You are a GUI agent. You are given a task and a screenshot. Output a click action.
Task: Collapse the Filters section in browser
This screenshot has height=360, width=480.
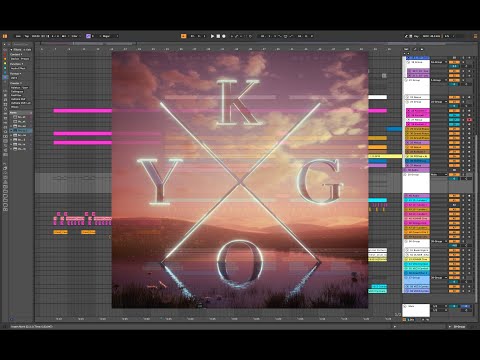pyautogui.click(x=11, y=49)
